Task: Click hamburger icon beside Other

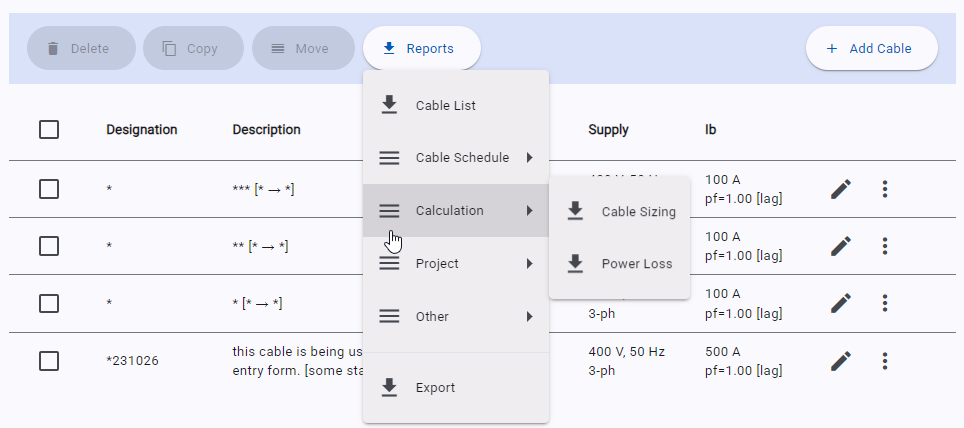Action: 389,317
